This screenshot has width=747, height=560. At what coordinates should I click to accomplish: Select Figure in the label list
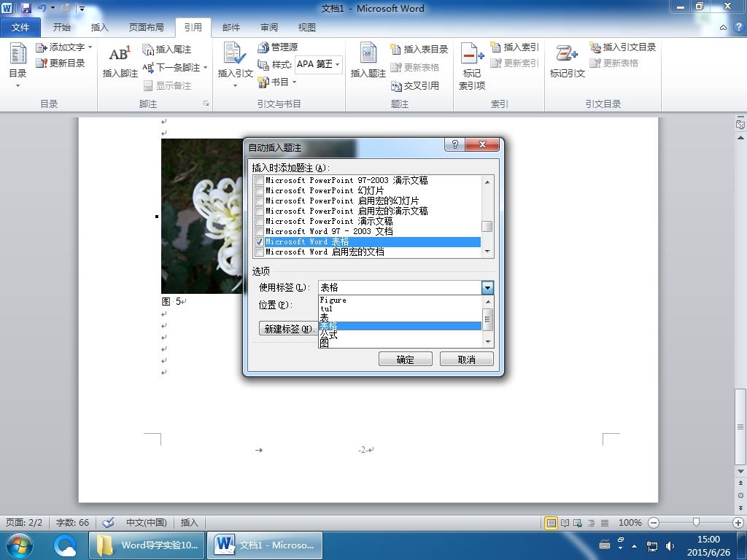click(400, 300)
